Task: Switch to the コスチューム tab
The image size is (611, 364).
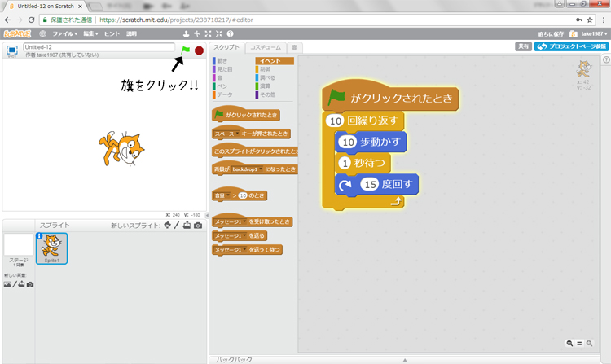Action: pyautogui.click(x=266, y=47)
